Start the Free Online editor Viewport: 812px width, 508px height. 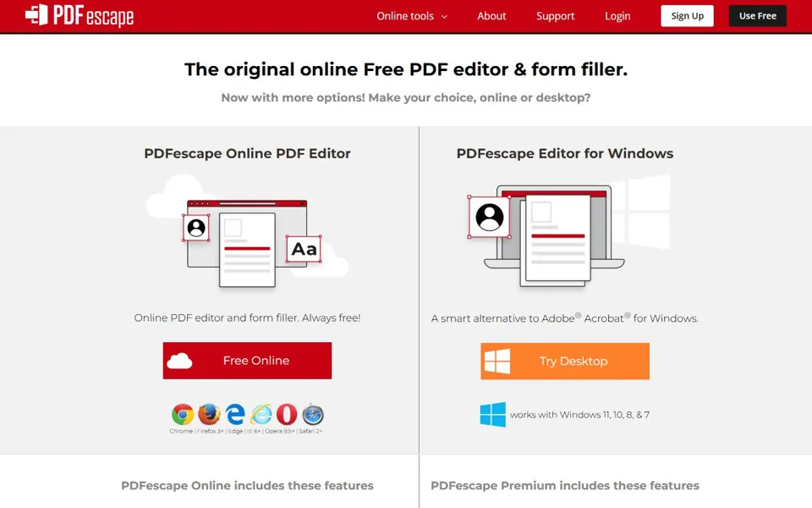(x=247, y=361)
